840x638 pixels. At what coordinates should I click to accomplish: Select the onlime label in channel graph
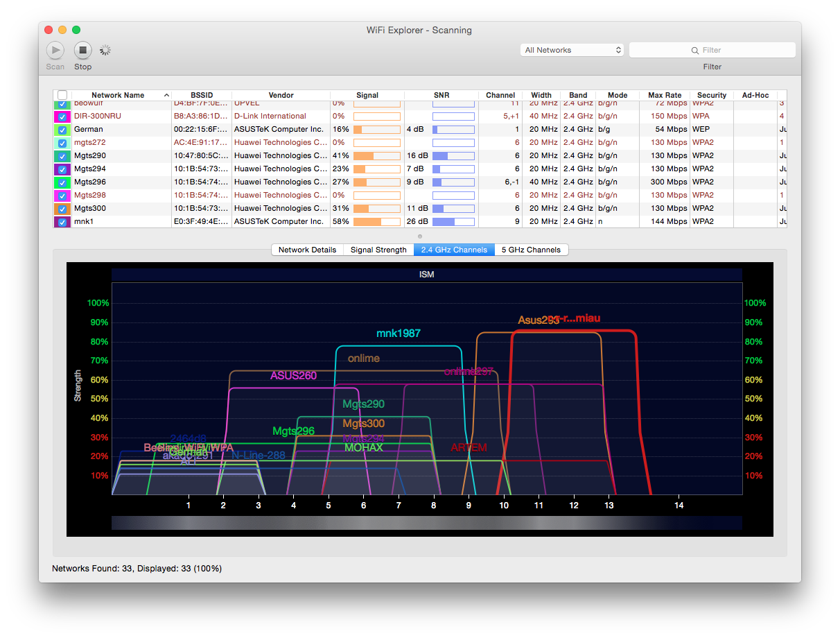coord(364,359)
